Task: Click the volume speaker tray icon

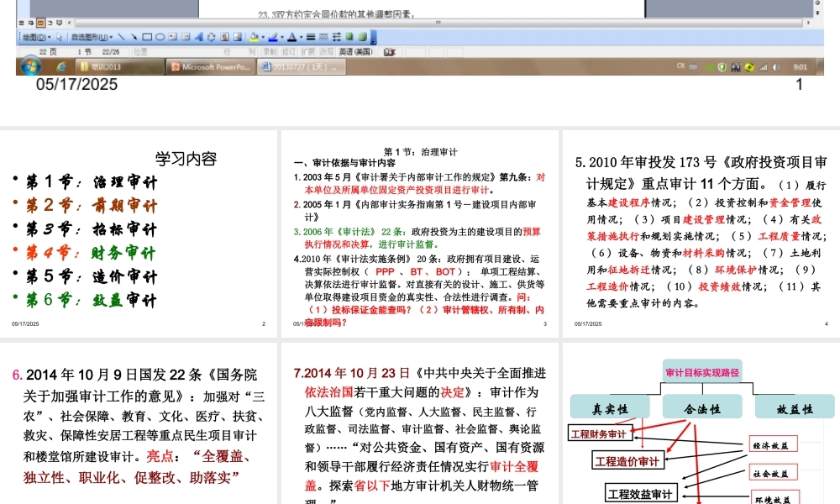Action: click(776, 67)
